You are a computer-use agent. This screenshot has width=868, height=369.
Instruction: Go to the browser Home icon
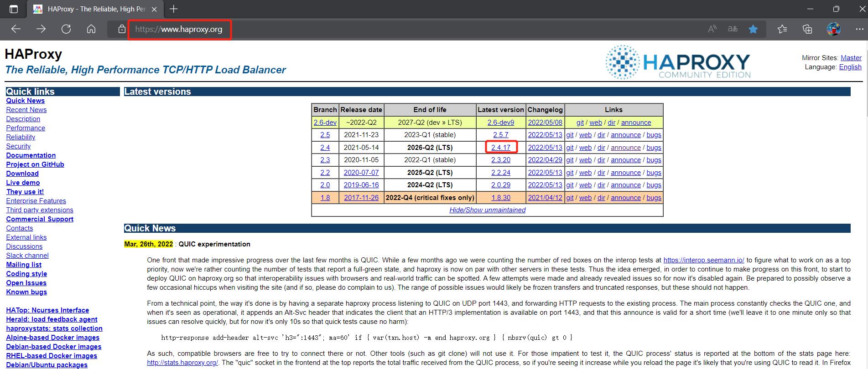(91, 29)
